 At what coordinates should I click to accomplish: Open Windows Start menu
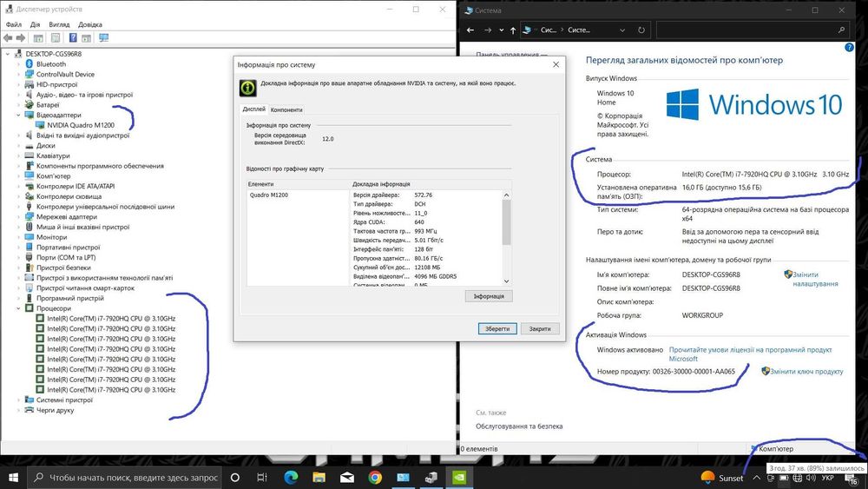(x=13, y=478)
